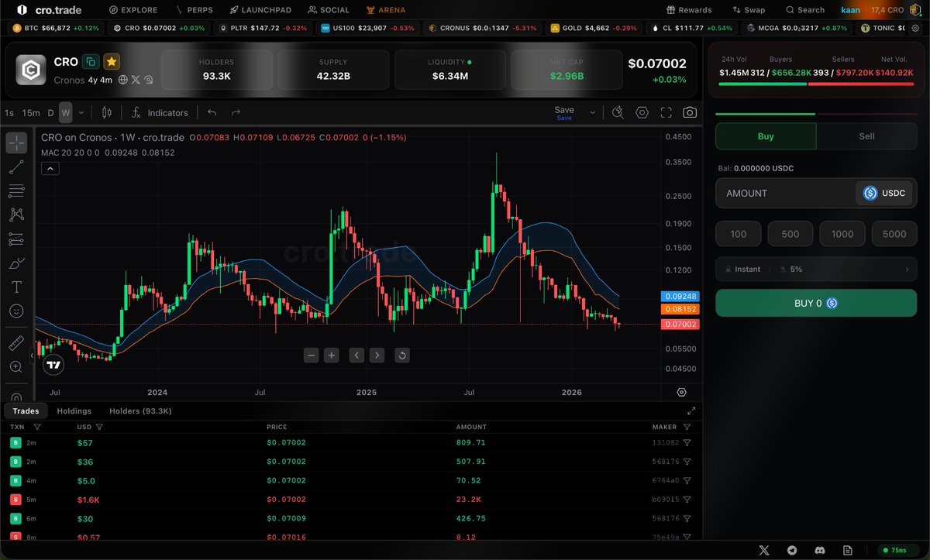
Task: Select the text annotation tool
Action: pyautogui.click(x=16, y=287)
